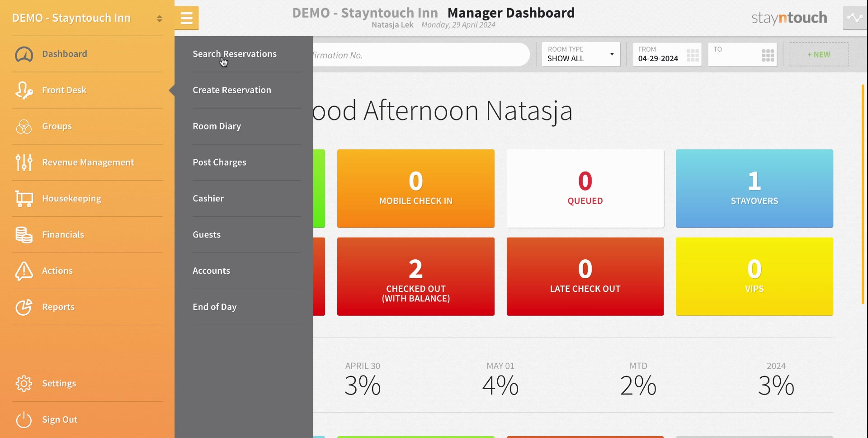Image resolution: width=868 pixels, height=438 pixels.
Task: Click the Financials coins icon
Action: click(24, 235)
